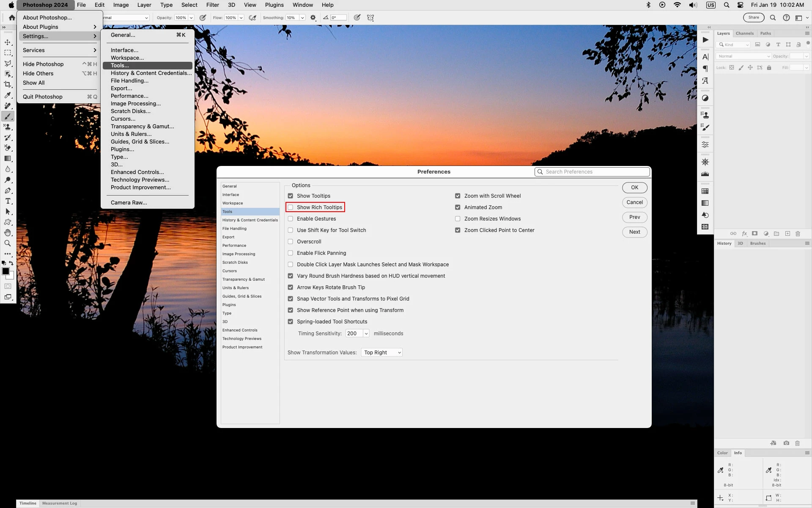812x508 pixels.
Task: Switch to the Channels tab
Action: pos(744,33)
